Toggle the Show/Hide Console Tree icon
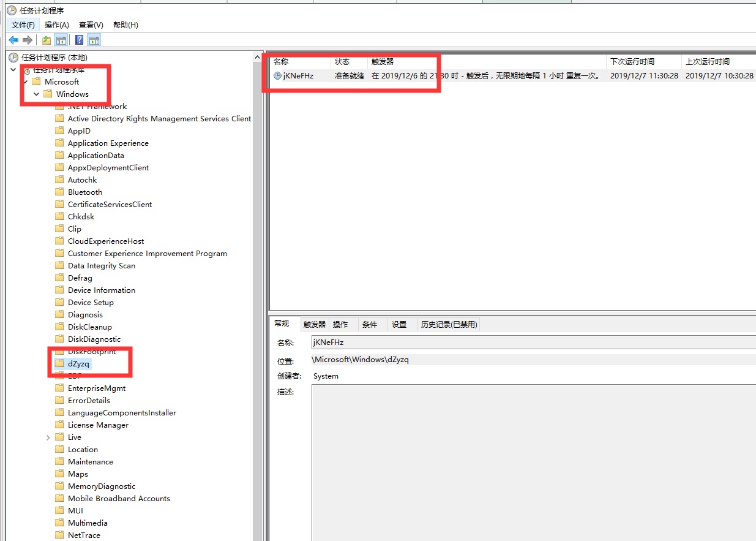The width and height of the screenshot is (756, 541). click(x=61, y=40)
